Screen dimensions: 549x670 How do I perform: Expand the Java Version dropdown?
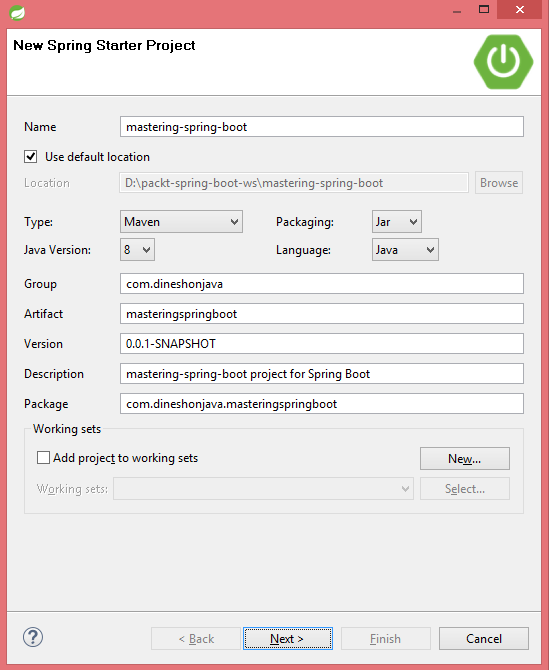pyautogui.click(x=137, y=250)
